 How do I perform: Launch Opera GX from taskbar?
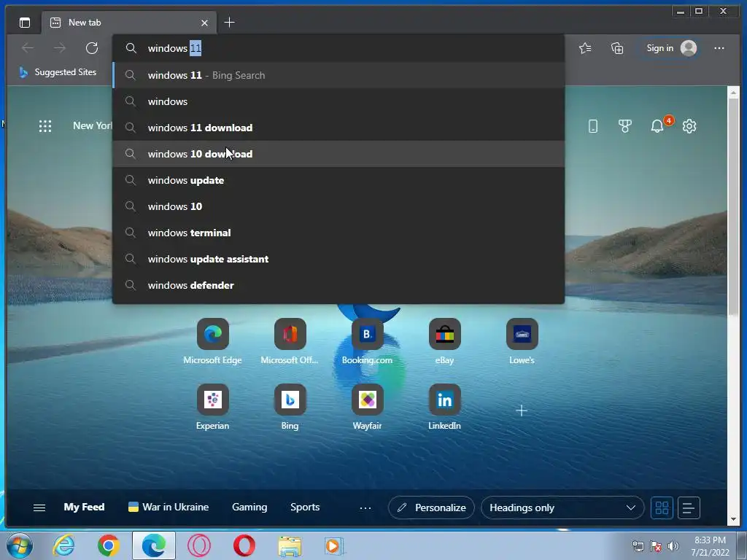[x=199, y=545]
